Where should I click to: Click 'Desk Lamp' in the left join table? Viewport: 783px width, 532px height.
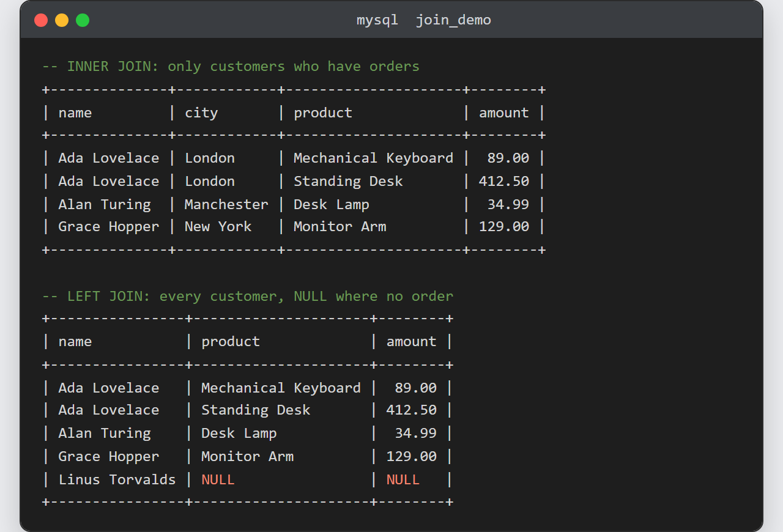[239, 433]
